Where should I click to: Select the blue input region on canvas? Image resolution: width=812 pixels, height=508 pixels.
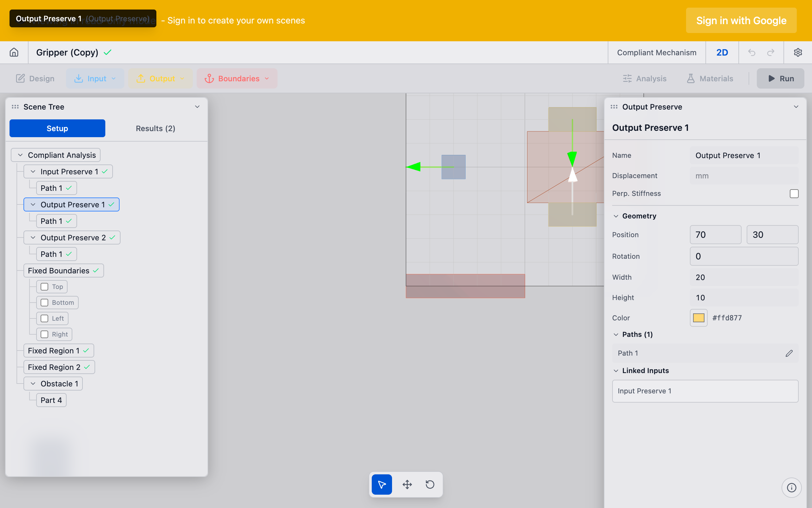[453, 167]
